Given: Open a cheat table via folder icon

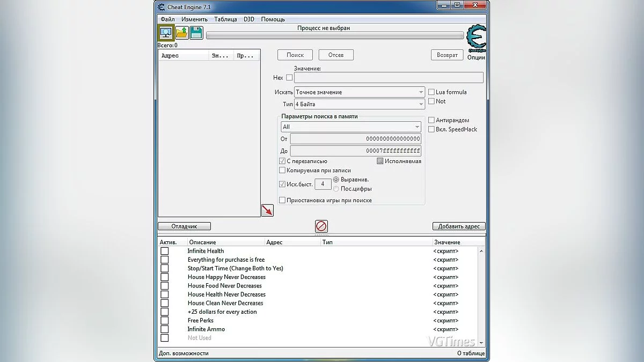Looking at the screenshot, I should [181, 32].
